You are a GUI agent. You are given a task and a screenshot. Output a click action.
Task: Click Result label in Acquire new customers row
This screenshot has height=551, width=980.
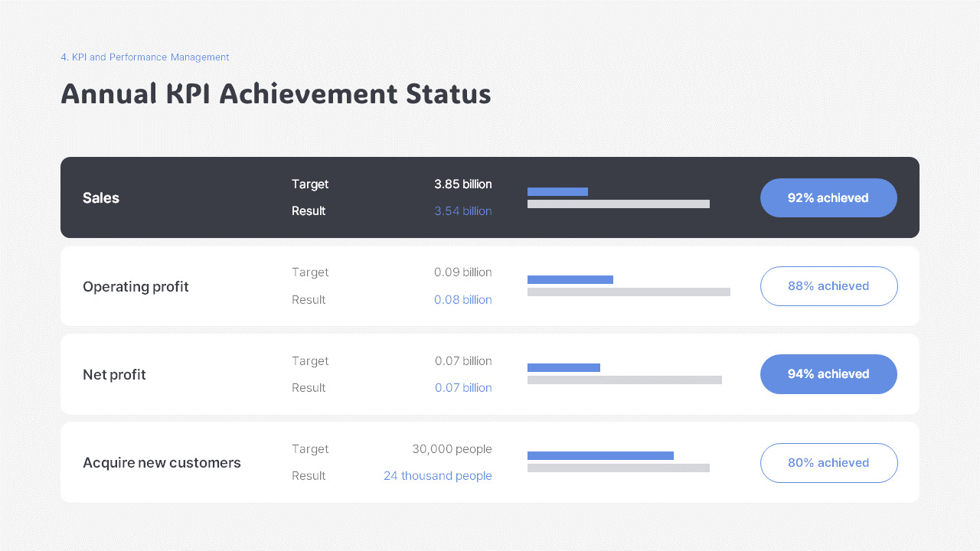point(309,476)
